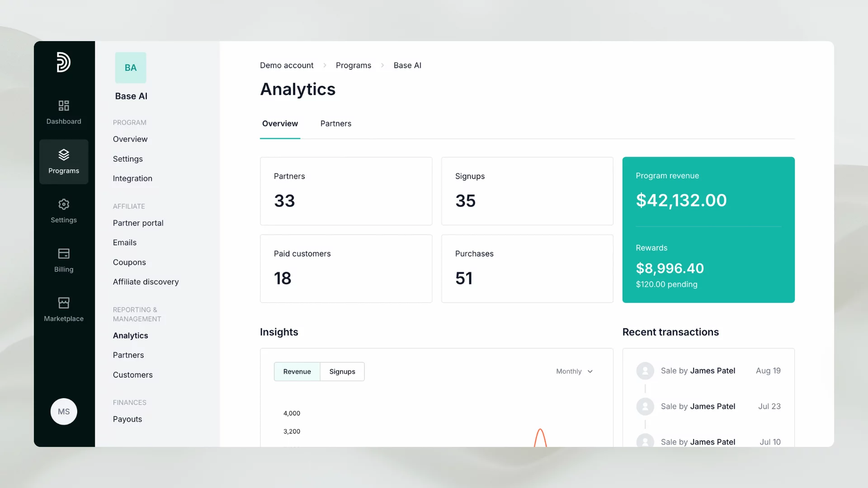
Task: Click the 4,000 axis label
Action: tap(292, 413)
